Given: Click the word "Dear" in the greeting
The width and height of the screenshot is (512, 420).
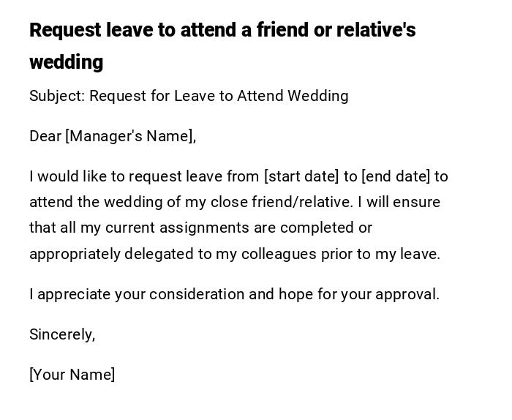Looking at the screenshot, I should (x=45, y=136).
